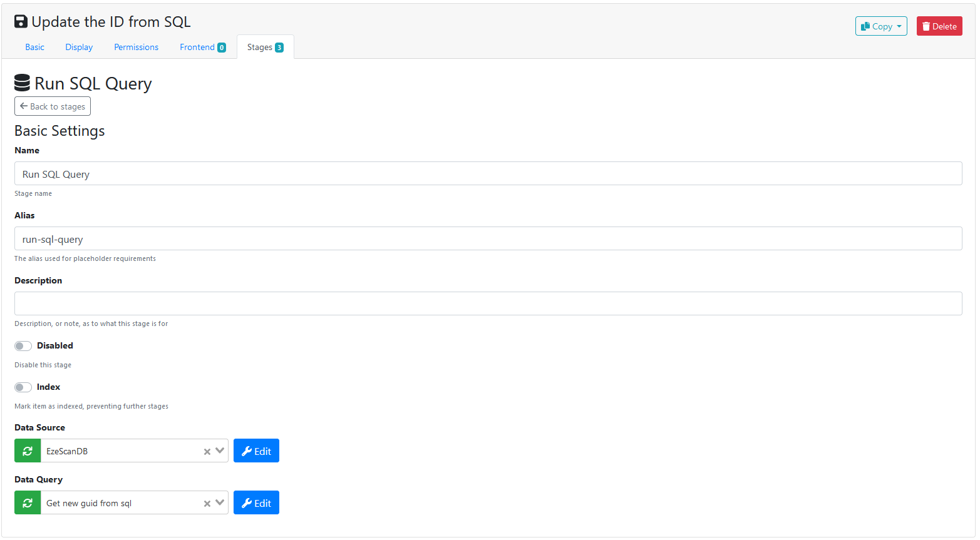
Task: Refresh the Data Query list
Action: point(28,502)
